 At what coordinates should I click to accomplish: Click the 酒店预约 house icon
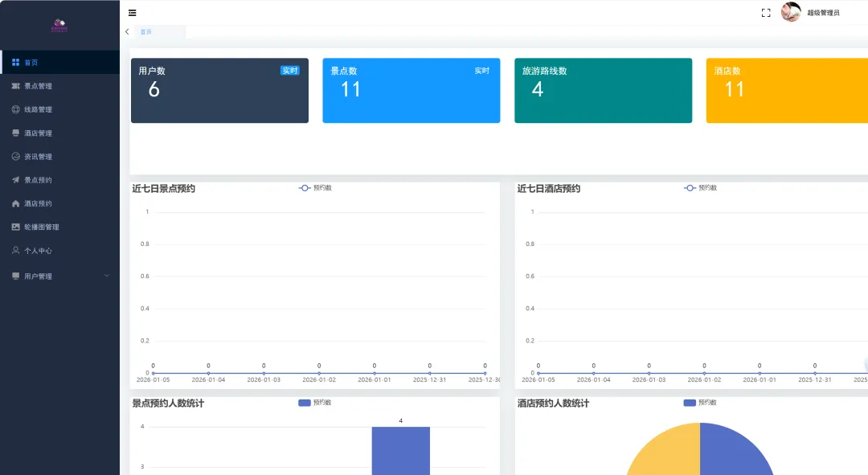tap(15, 203)
